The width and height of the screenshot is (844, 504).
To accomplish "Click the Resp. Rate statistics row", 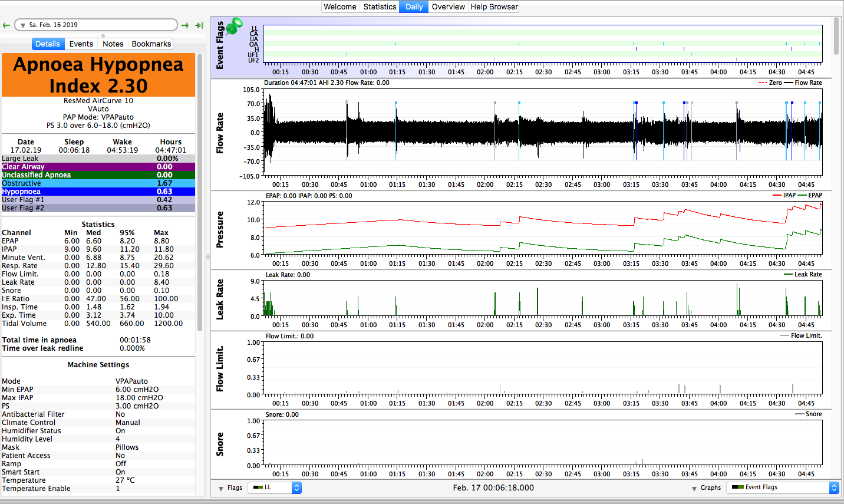I will tap(98, 266).
